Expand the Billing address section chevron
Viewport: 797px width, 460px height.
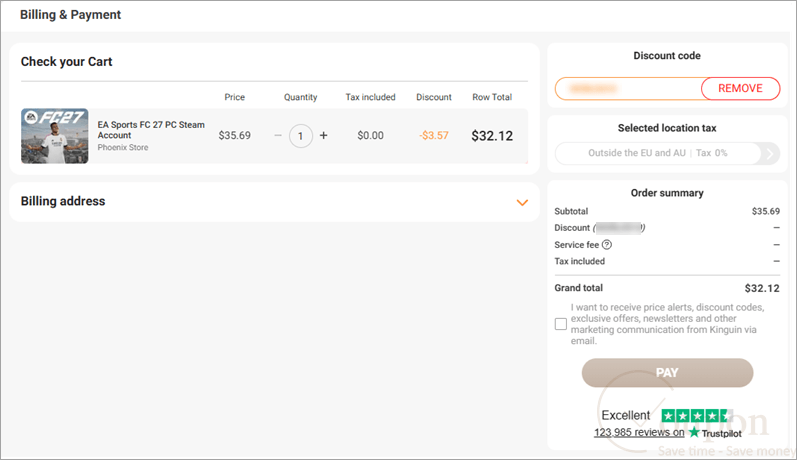click(522, 202)
